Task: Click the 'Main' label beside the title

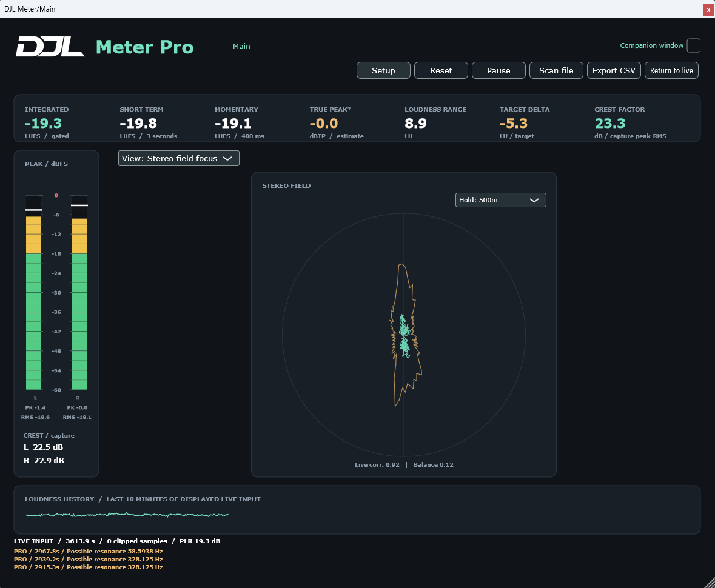Action: 241,47
